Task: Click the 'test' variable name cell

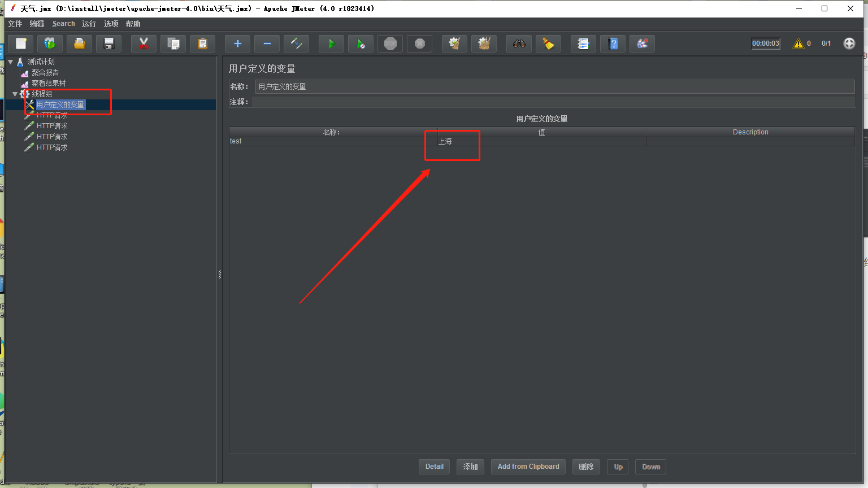Action: 333,141
